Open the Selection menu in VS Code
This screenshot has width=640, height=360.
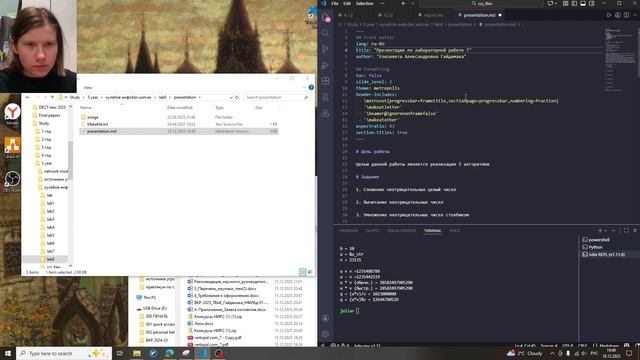[364, 3]
